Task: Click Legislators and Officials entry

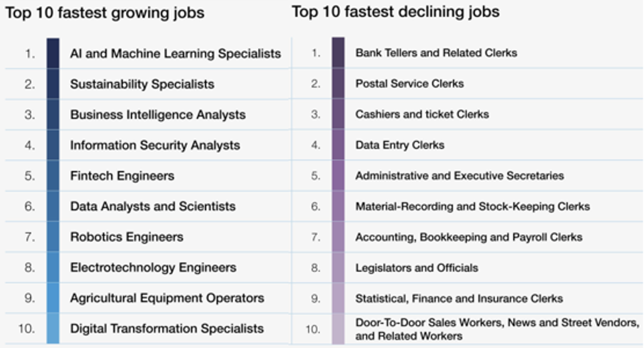Action: 417,268
